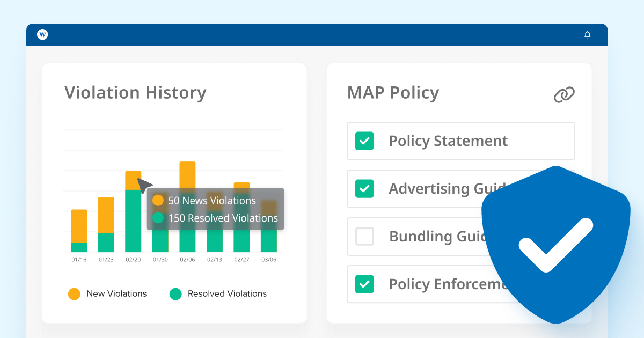This screenshot has width=644, height=338.
Task: Click the green segment of the 02/20 bar
Action: 133,236
